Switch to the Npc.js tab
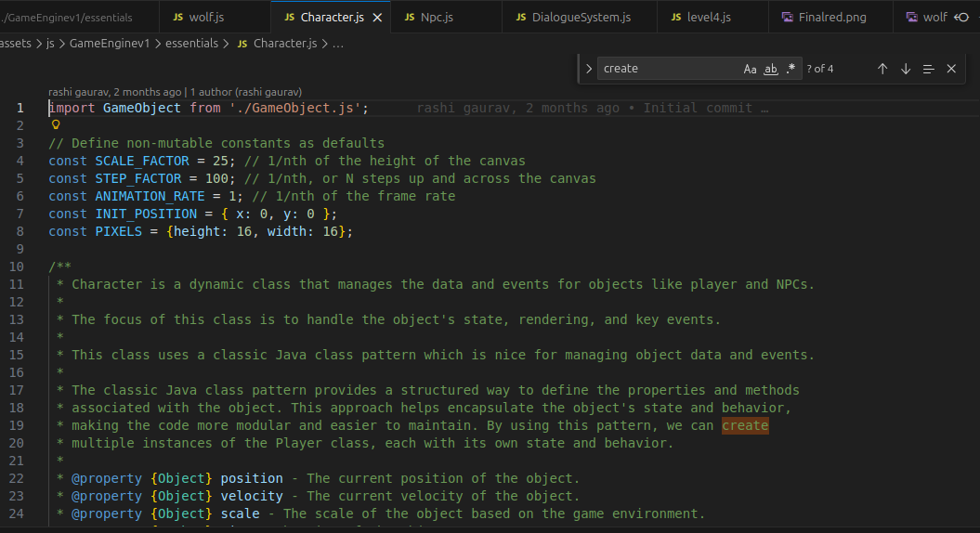Viewport: 980px width, 533px height. pos(446,17)
